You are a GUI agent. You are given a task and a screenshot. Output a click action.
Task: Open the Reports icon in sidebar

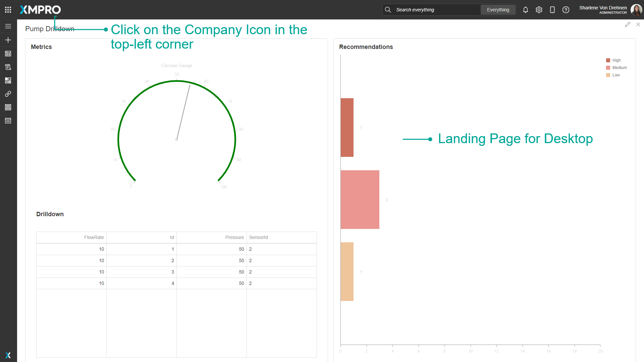(8, 67)
